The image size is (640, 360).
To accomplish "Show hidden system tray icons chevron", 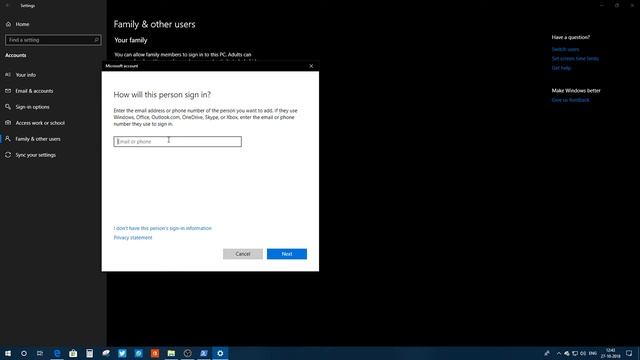I will 559,353.
